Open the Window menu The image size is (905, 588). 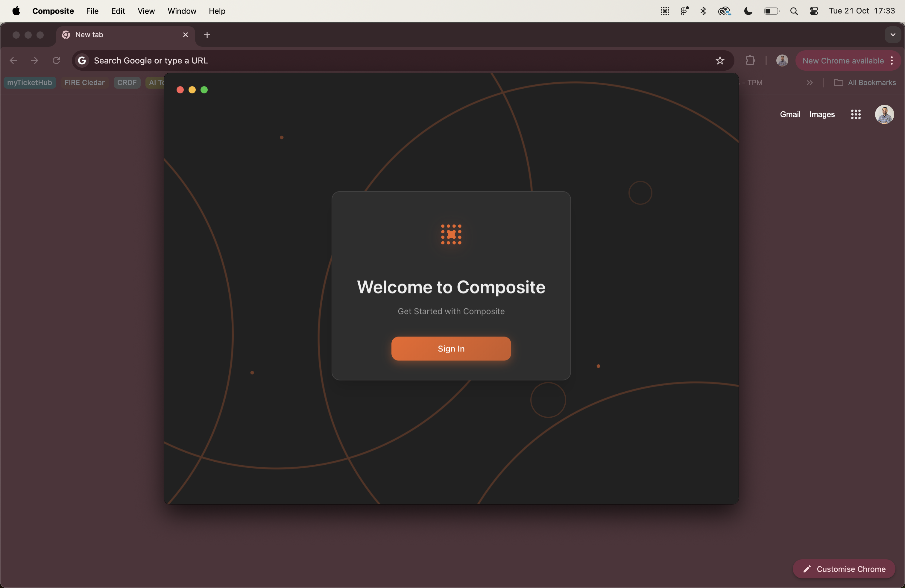182,11
